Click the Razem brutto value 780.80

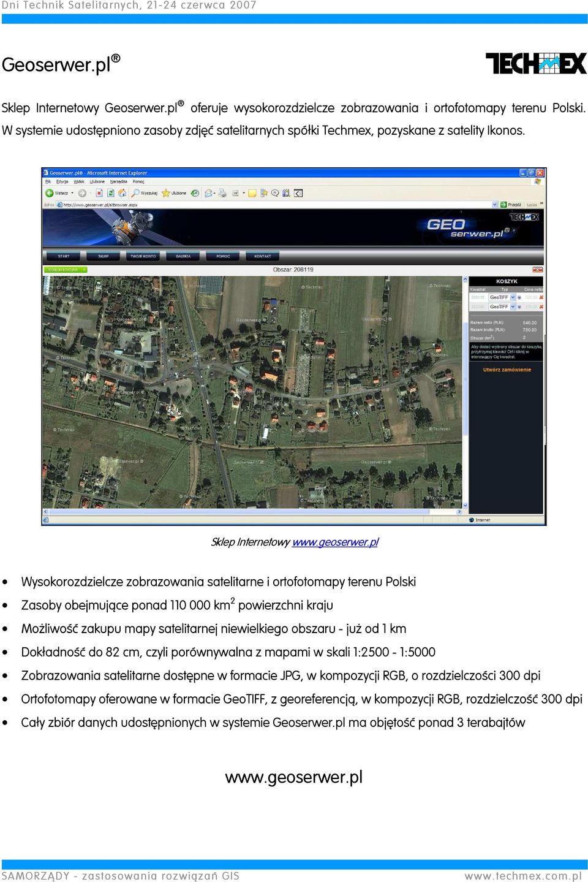click(x=529, y=330)
